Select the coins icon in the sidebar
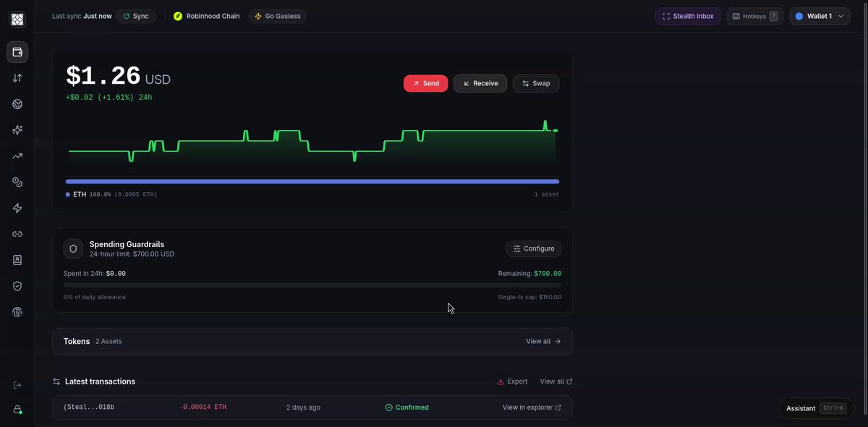Image resolution: width=868 pixels, height=427 pixels. 17,182
